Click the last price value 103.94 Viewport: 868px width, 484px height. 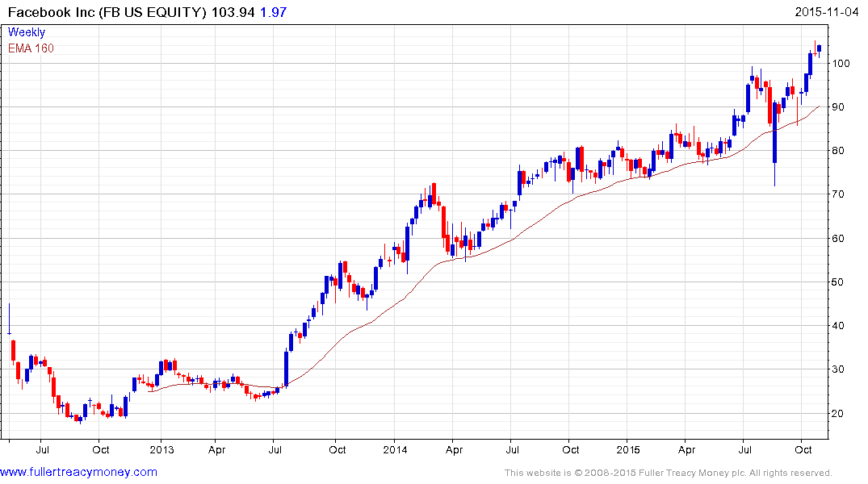click(x=233, y=11)
